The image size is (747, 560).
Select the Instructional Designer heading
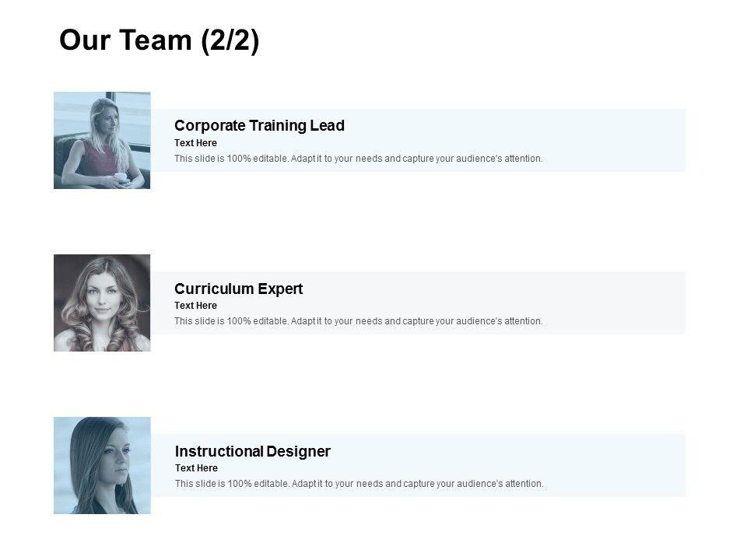[252, 451]
